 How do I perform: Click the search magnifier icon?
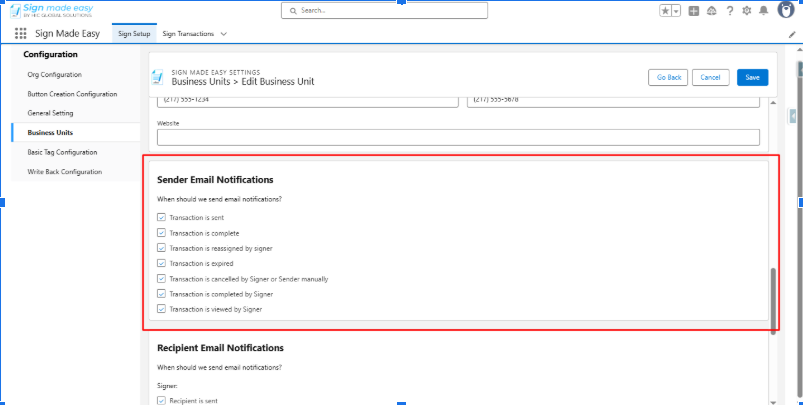pyautogui.click(x=293, y=10)
